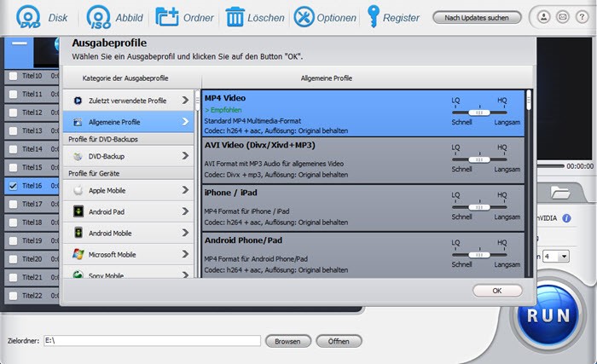Image resolution: width=597 pixels, height=364 pixels.
Task: Uncheck the Titel16 checkbox
Action: pyautogui.click(x=13, y=186)
